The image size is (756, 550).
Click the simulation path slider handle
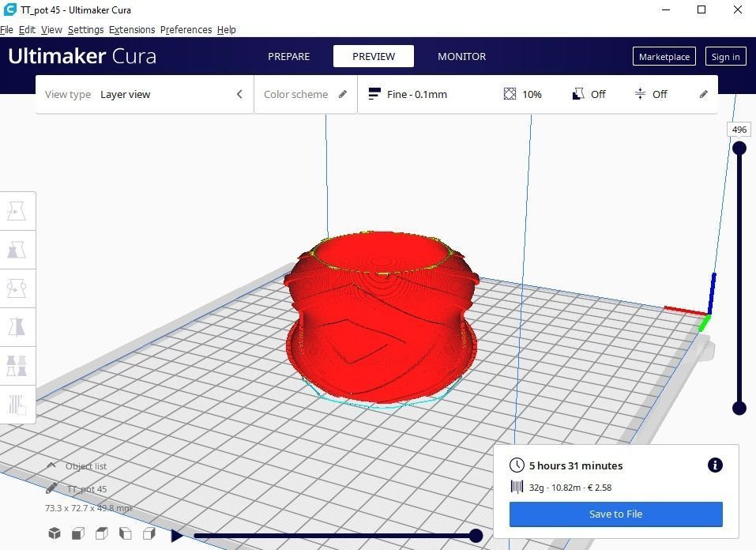pos(476,536)
